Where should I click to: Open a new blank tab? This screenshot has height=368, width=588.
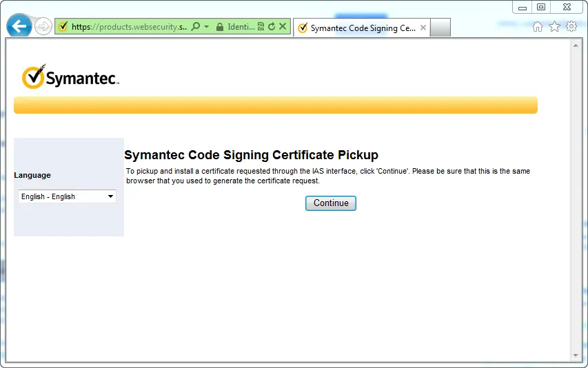[440, 28]
